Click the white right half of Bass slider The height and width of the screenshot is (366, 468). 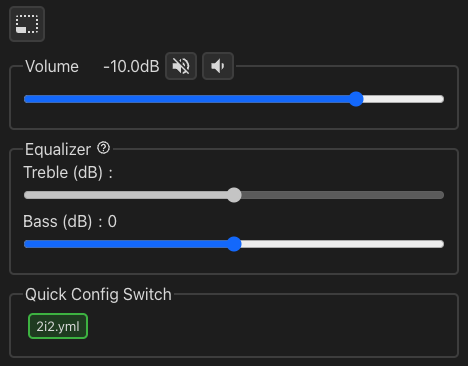pos(343,244)
